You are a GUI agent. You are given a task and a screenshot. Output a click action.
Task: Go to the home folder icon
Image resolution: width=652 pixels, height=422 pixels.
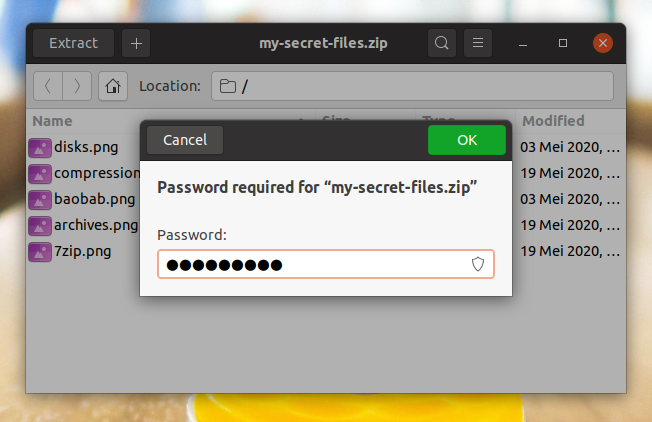[x=113, y=86]
